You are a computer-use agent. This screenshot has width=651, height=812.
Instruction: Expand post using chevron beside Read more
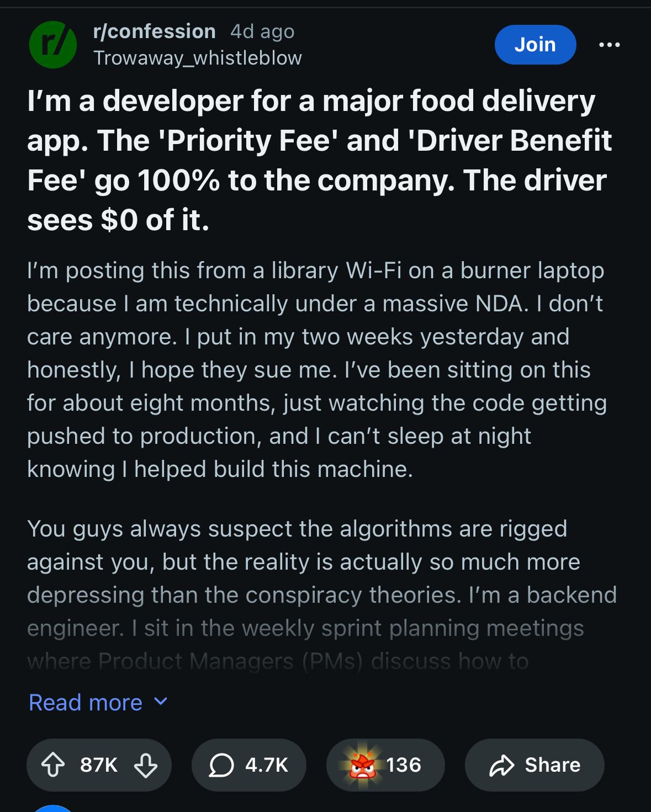[x=161, y=702]
